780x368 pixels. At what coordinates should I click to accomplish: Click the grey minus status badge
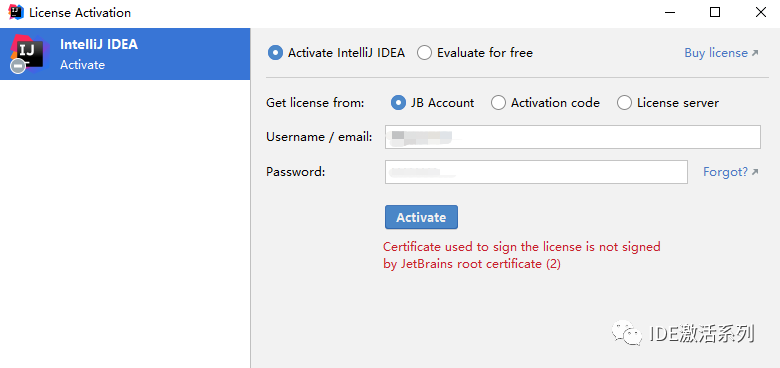pyautogui.click(x=18, y=66)
